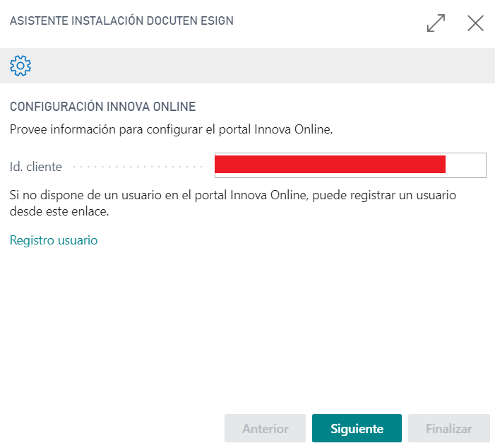Image resolution: width=495 pixels, height=448 pixels.
Task: Click the 'ASISTENTE INSTALACIÓN DOCUTEN ESIGN' title
Action: pyautogui.click(x=121, y=21)
